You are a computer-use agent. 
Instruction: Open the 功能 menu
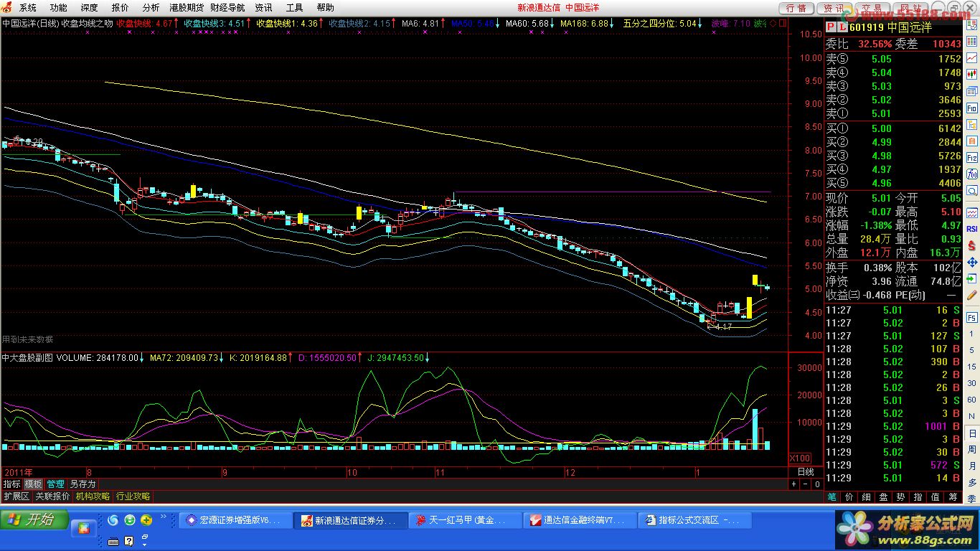point(59,7)
